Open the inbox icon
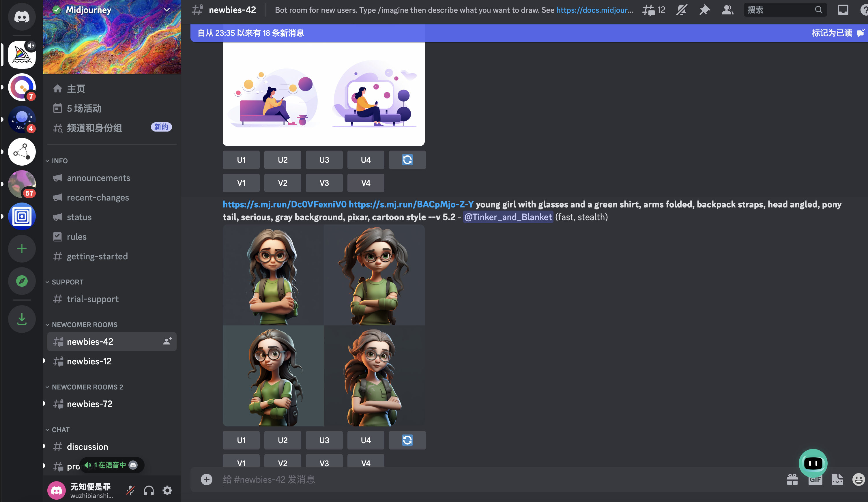868x502 pixels. click(843, 10)
